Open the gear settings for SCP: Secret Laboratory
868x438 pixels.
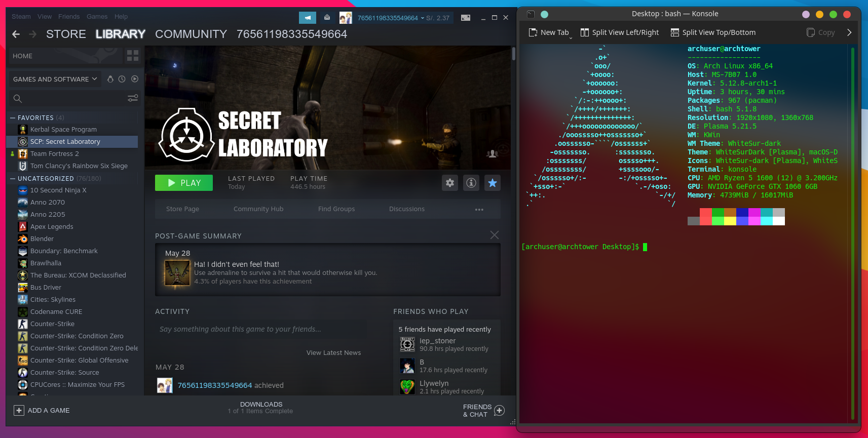tap(450, 183)
